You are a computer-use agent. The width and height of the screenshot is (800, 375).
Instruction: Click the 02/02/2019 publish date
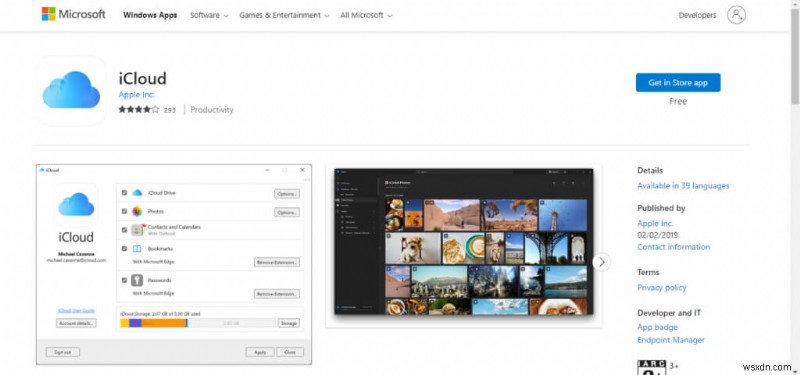[x=657, y=235]
